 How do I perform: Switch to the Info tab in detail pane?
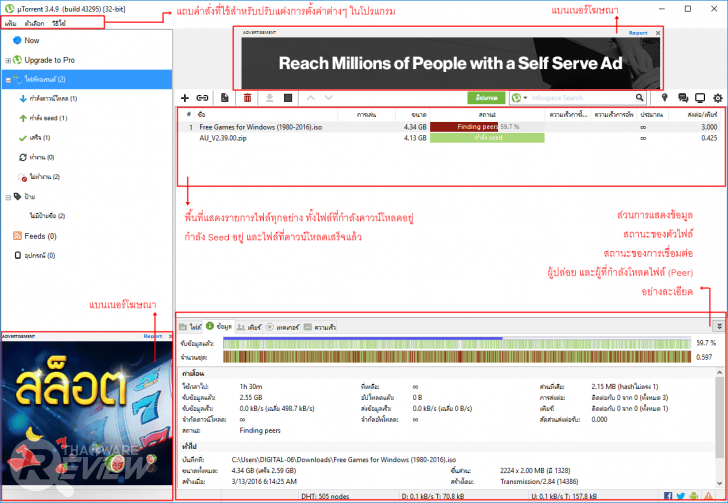pyautogui.click(x=219, y=327)
